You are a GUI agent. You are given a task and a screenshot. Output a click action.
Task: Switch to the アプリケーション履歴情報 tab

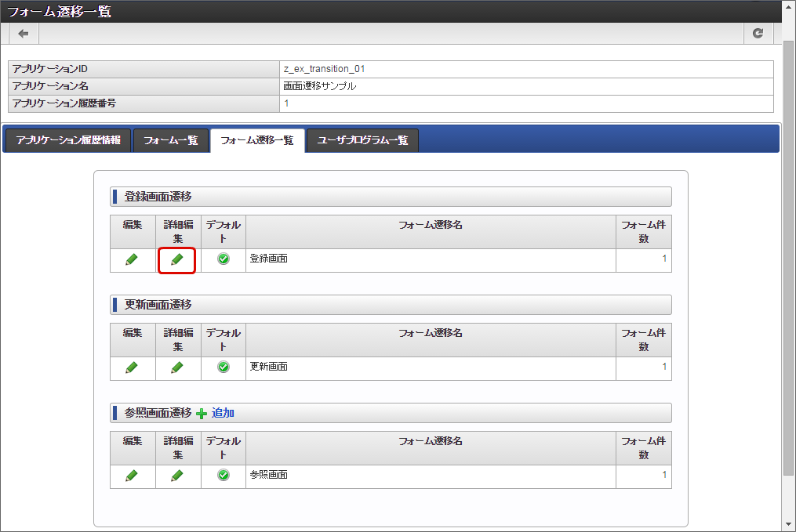coord(68,140)
